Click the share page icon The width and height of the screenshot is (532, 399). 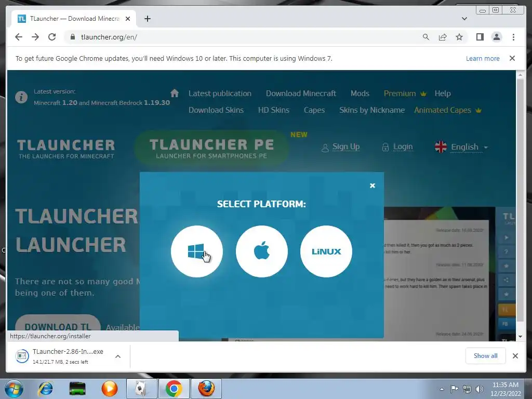click(x=443, y=37)
